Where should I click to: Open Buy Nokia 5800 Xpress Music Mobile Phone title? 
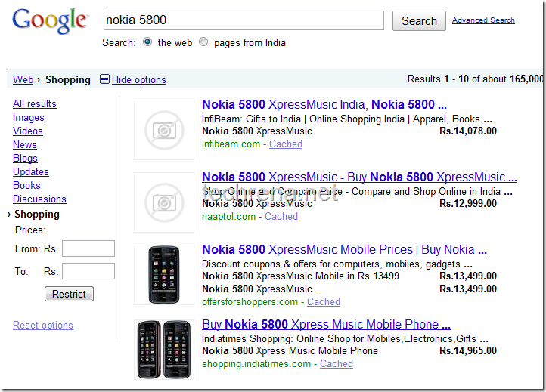coord(326,325)
